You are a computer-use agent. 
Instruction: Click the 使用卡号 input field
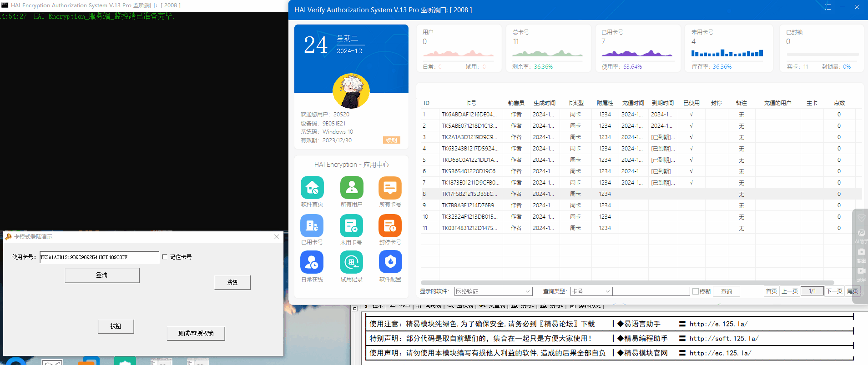[x=99, y=257]
